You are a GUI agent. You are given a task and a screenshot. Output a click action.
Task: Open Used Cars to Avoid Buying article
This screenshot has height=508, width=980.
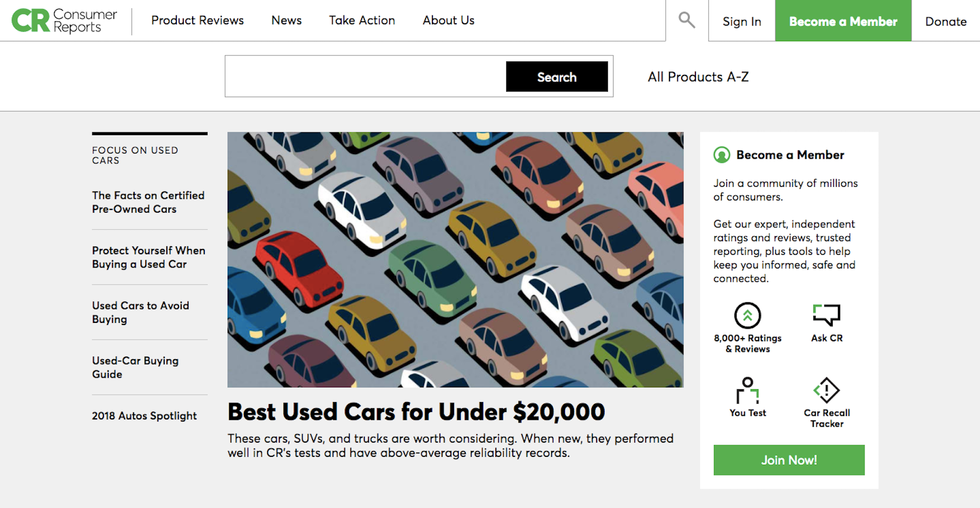[140, 312]
